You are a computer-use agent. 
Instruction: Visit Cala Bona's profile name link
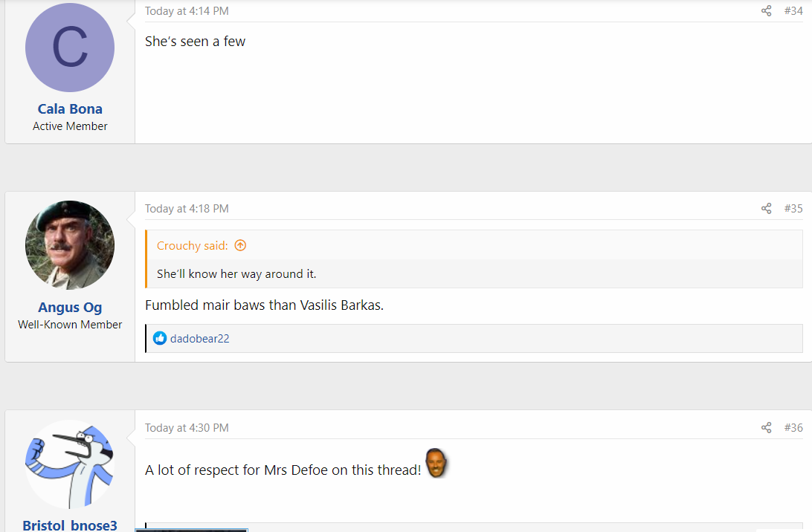pos(70,109)
